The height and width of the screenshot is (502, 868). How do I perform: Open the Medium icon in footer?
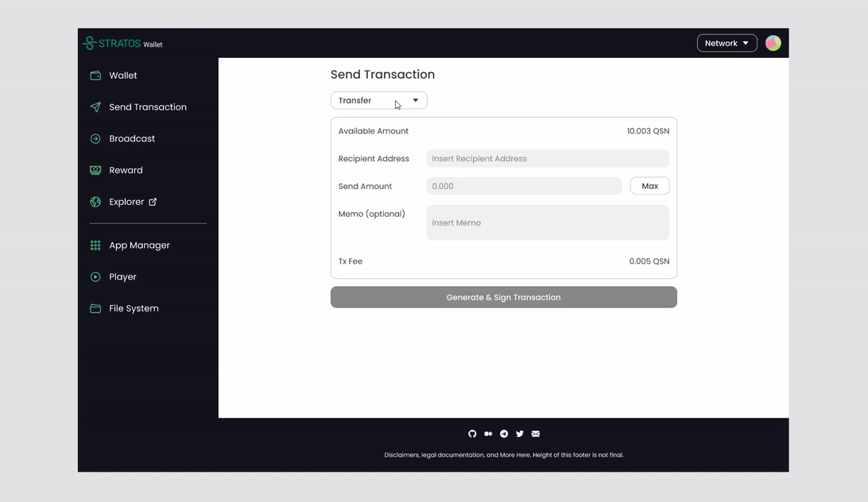point(488,434)
